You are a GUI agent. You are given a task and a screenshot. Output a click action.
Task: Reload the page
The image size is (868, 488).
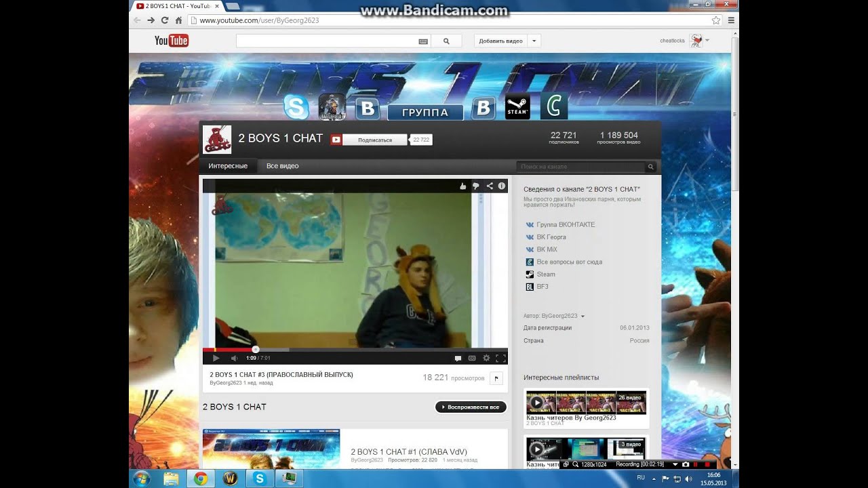165,20
